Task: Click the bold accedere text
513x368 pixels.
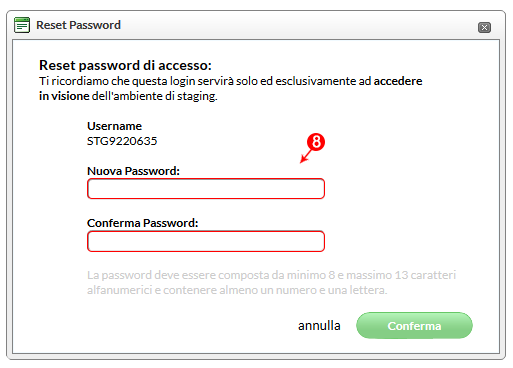Action: pos(398,81)
